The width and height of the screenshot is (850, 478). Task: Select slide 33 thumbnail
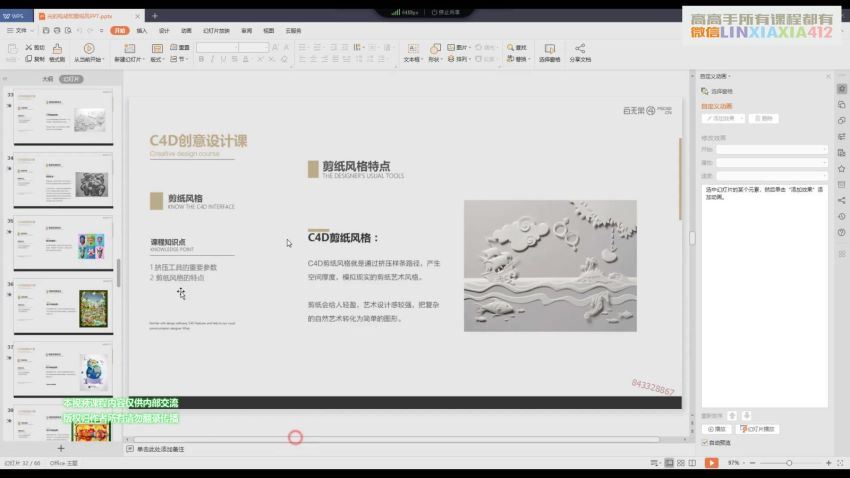coord(63,117)
